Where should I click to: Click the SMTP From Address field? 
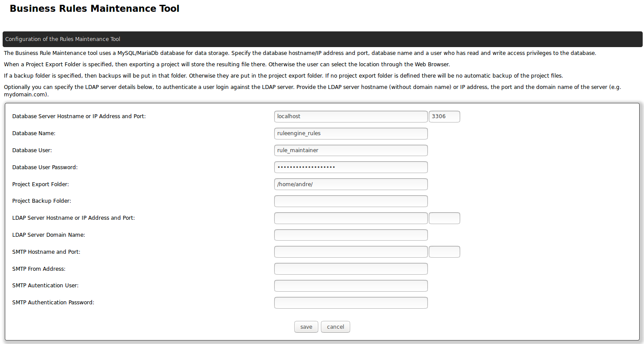point(351,269)
